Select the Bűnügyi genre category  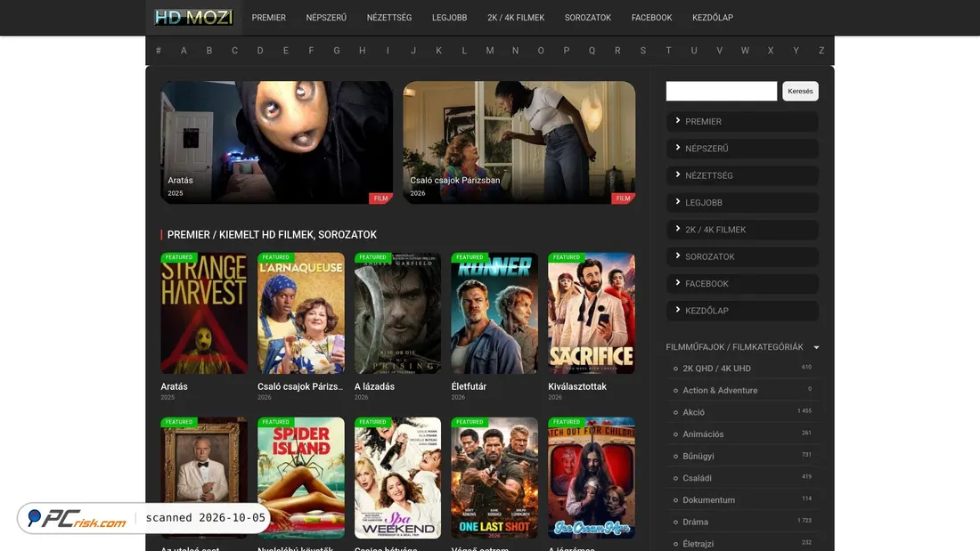[x=698, y=456]
